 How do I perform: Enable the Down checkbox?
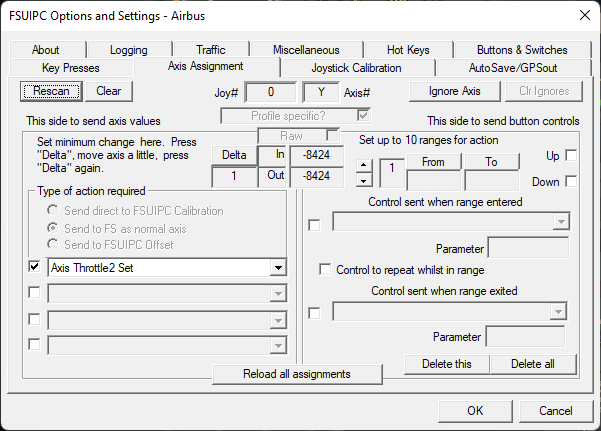tap(571, 181)
